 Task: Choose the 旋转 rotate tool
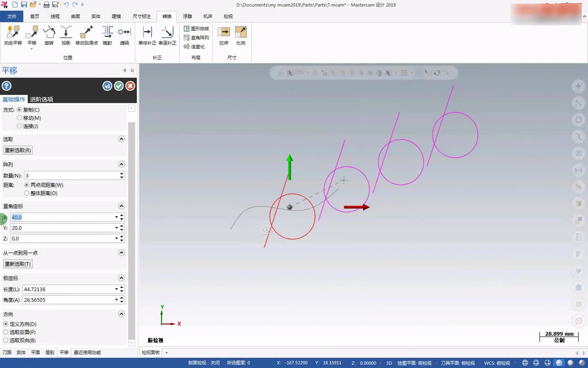tap(49, 35)
